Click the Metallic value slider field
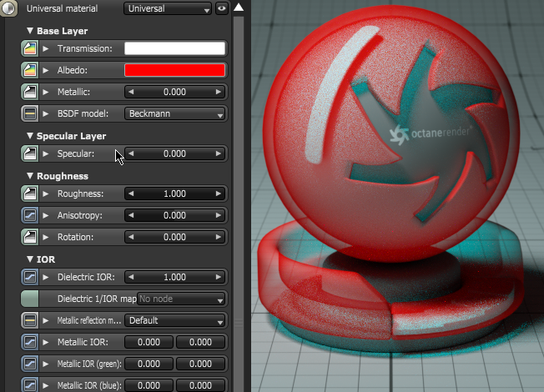The height and width of the screenshot is (392, 544). 174,92
